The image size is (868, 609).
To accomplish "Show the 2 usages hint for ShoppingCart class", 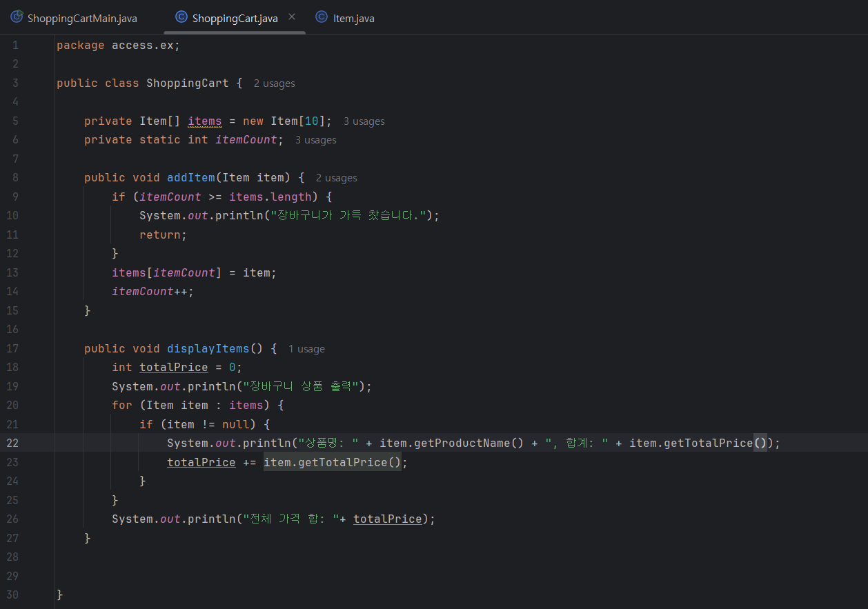I will point(274,83).
